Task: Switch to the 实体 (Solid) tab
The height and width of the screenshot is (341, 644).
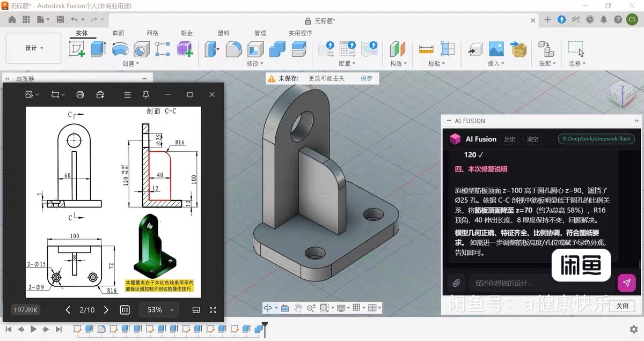Action: [x=82, y=33]
